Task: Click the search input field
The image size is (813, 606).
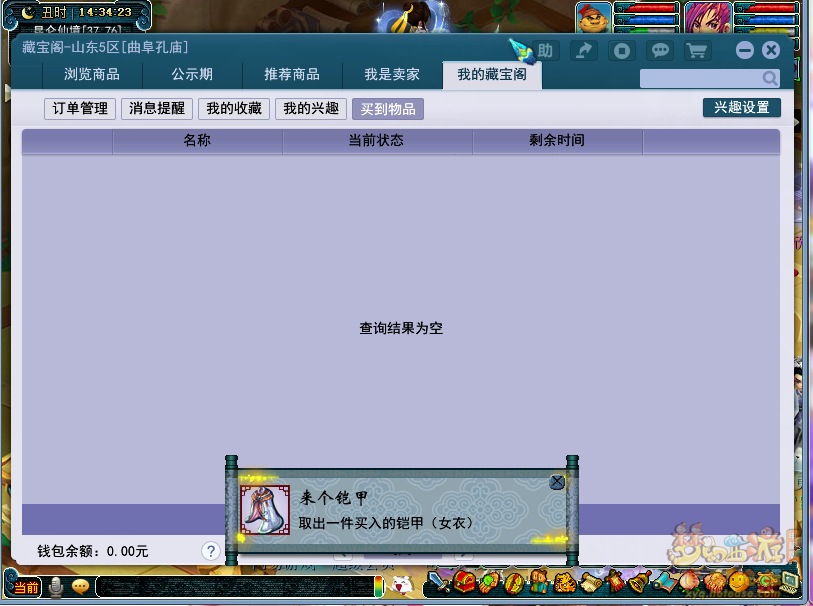Action: [700, 78]
